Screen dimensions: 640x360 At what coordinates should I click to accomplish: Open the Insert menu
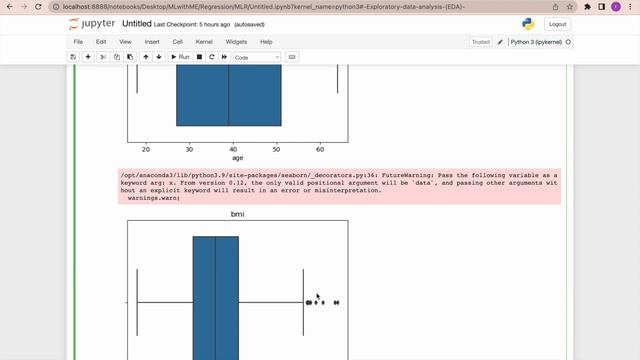point(152,42)
